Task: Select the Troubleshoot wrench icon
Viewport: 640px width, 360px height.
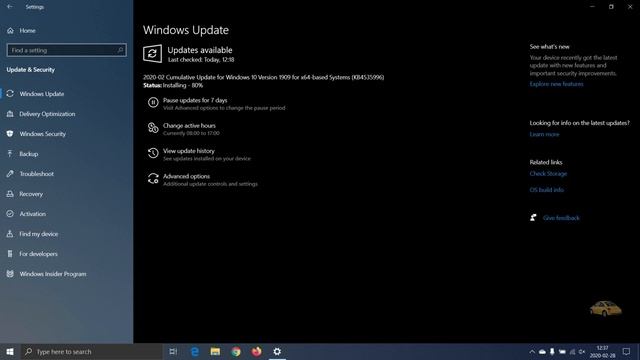Action: pos(10,174)
